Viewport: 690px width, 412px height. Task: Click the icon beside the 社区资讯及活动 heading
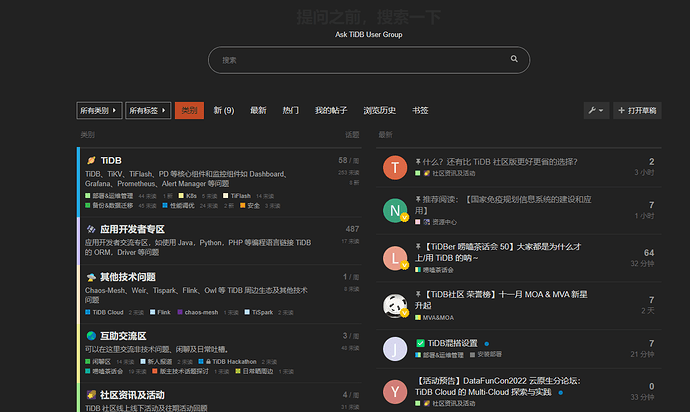pos(91,395)
